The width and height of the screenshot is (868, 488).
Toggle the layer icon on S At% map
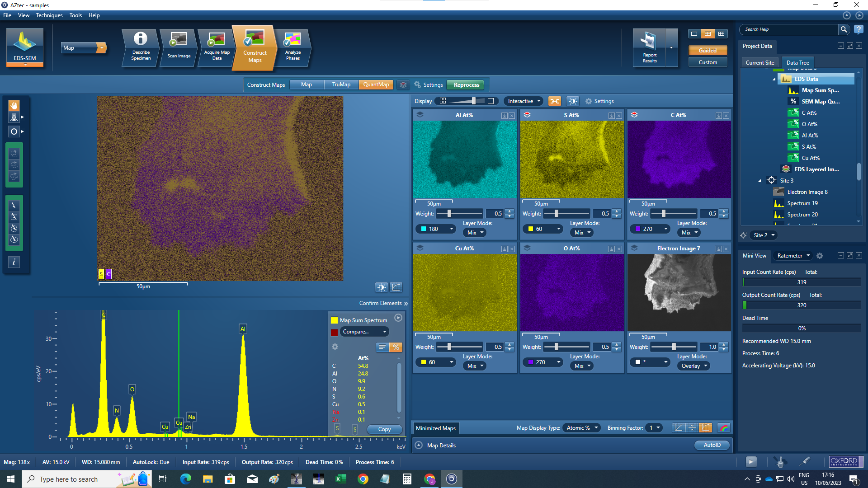(527, 115)
